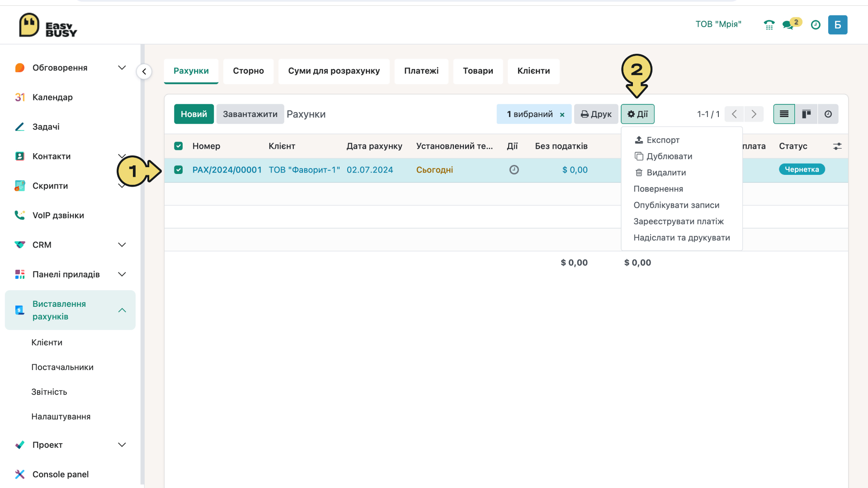
Task: Collapse sidebar with the arrow button
Action: pyautogui.click(x=144, y=71)
